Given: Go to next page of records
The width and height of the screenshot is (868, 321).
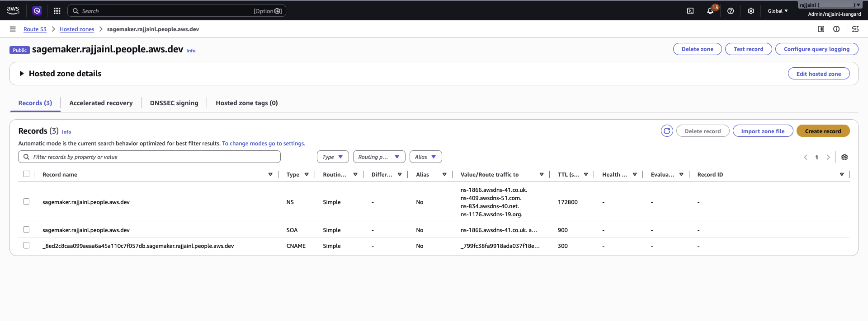Looking at the screenshot, I should (828, 157).
